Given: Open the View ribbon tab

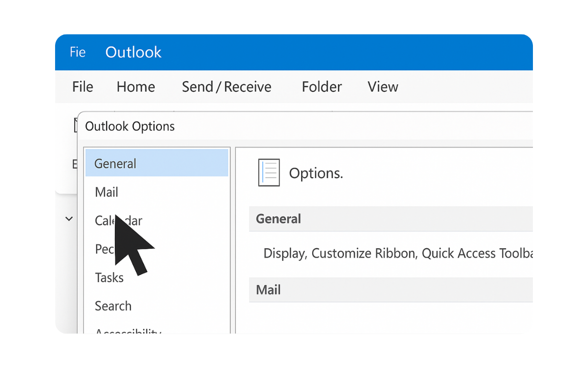Looking at the screenshot, I should [x=383, y=87].
